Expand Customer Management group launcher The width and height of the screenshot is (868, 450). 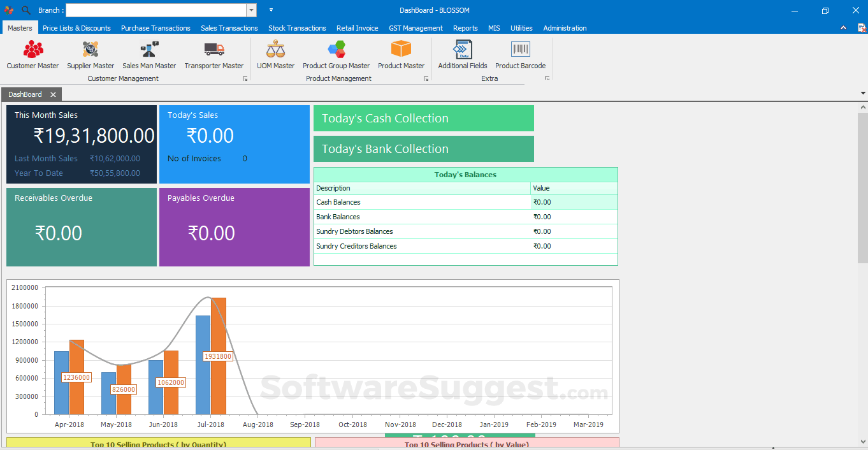click(245, 79)
